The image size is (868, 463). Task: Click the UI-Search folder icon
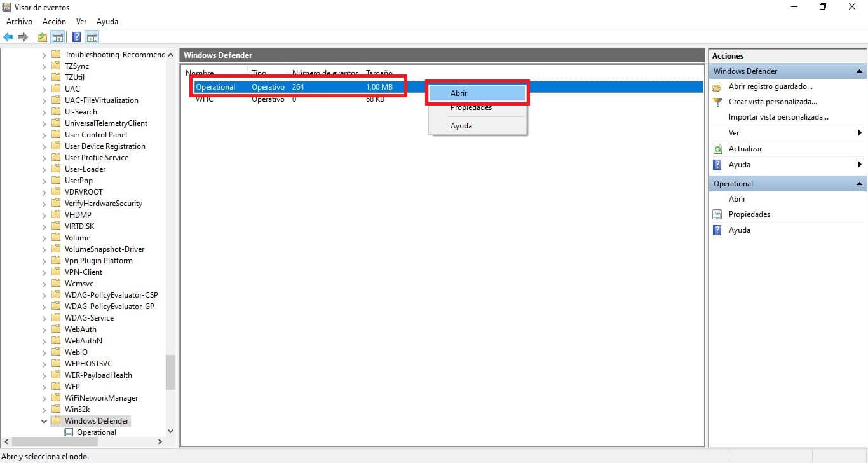click(x=56, y=112)
